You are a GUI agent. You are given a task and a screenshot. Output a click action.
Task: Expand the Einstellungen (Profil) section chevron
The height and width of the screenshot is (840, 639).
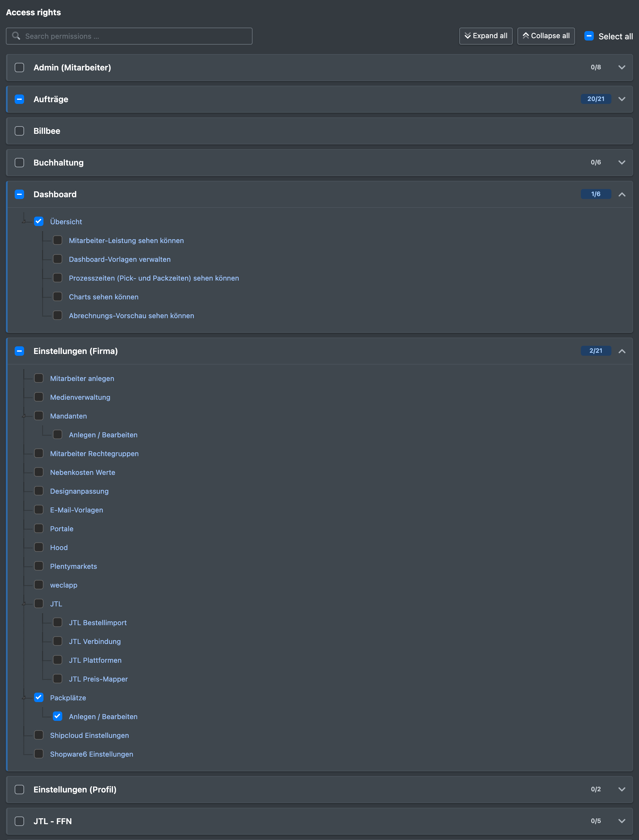tap(621, 789)
